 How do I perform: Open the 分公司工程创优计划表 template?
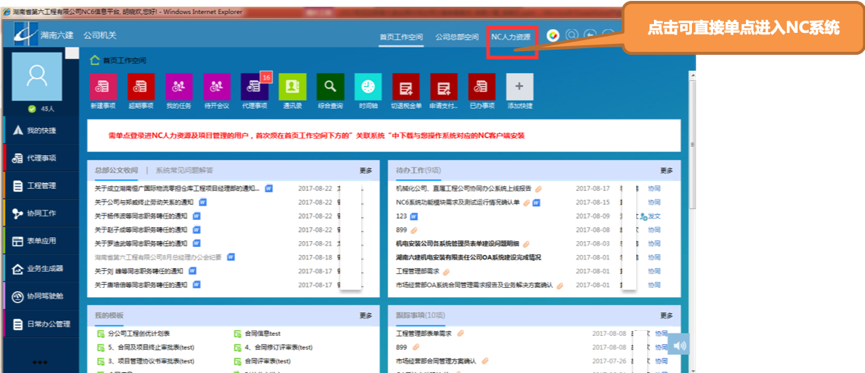coord(139,333)
